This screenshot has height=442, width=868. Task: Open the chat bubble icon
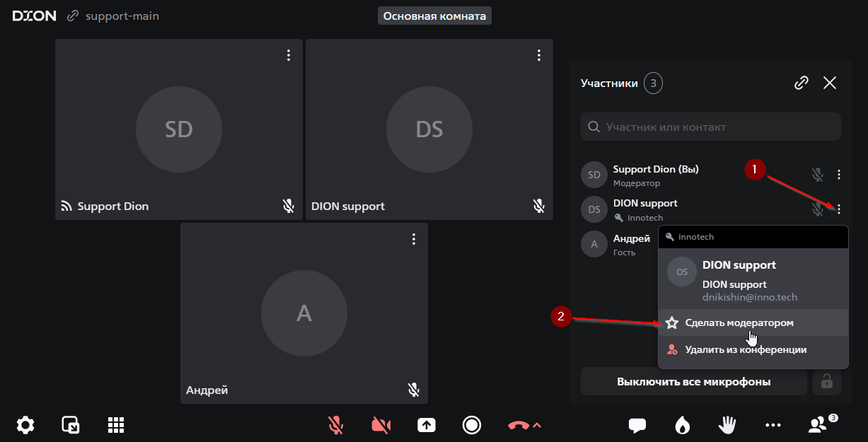637,425
